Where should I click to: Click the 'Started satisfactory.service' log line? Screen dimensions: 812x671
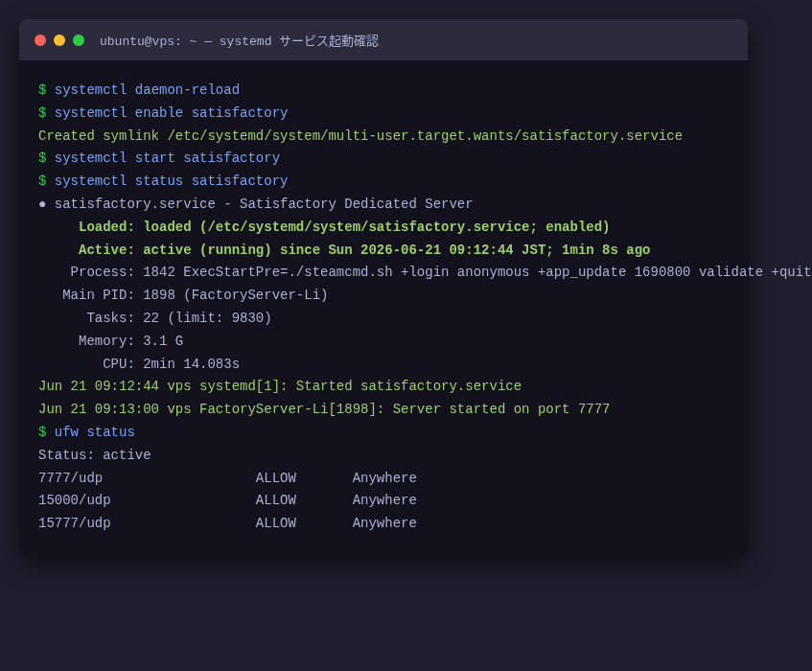(x=280, y=385)
